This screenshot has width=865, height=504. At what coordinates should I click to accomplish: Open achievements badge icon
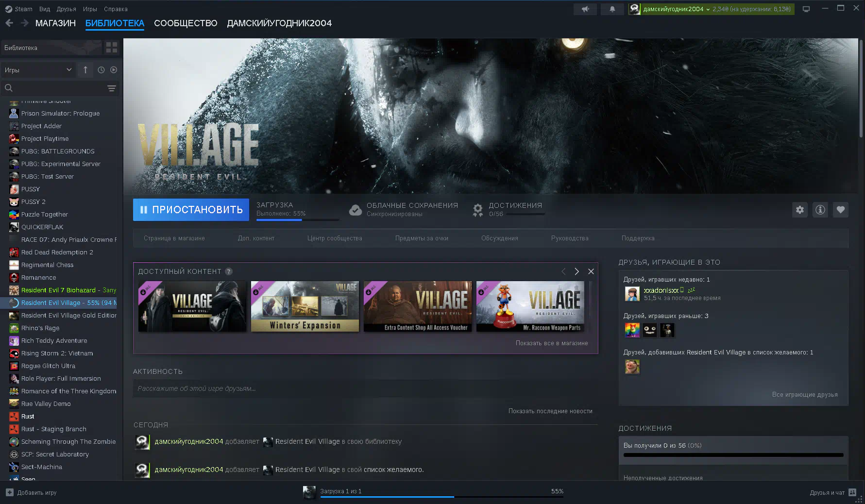tap(478, 210)
